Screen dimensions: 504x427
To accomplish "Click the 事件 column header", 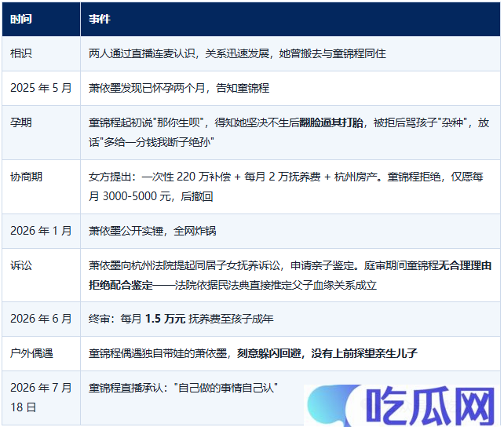I will [290, 19].
